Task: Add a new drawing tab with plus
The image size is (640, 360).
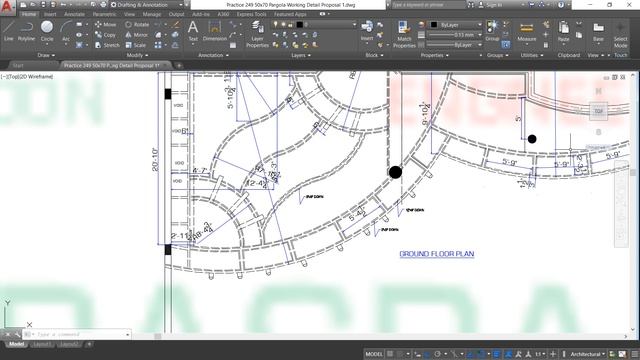Action: click(x=179, y=65)
